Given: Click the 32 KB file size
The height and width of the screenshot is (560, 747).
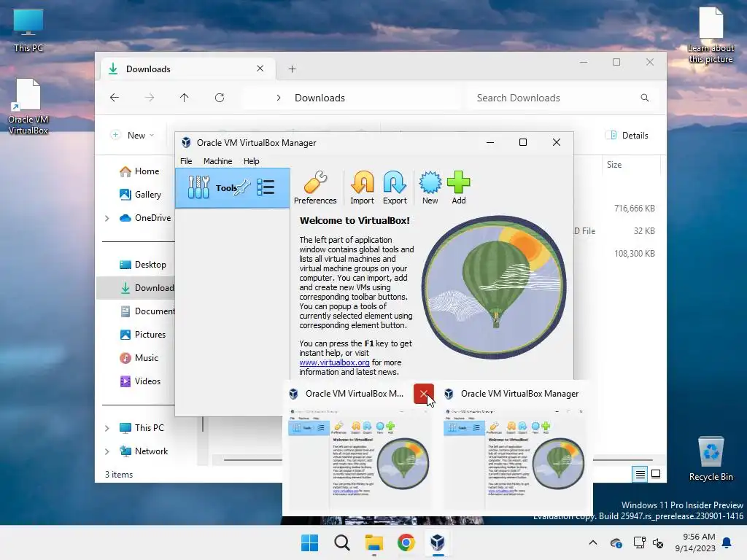Looking at the screenshot, I should point(644,231).
